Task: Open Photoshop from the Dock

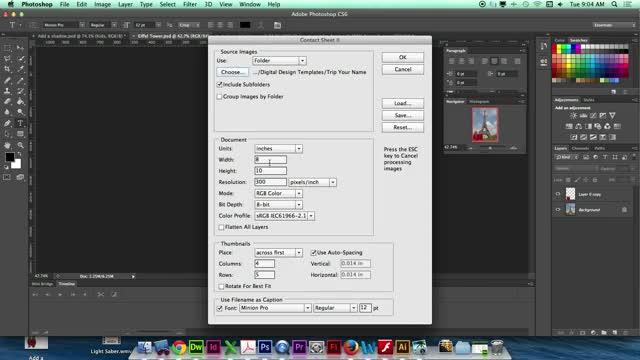Action: point(265,347)
